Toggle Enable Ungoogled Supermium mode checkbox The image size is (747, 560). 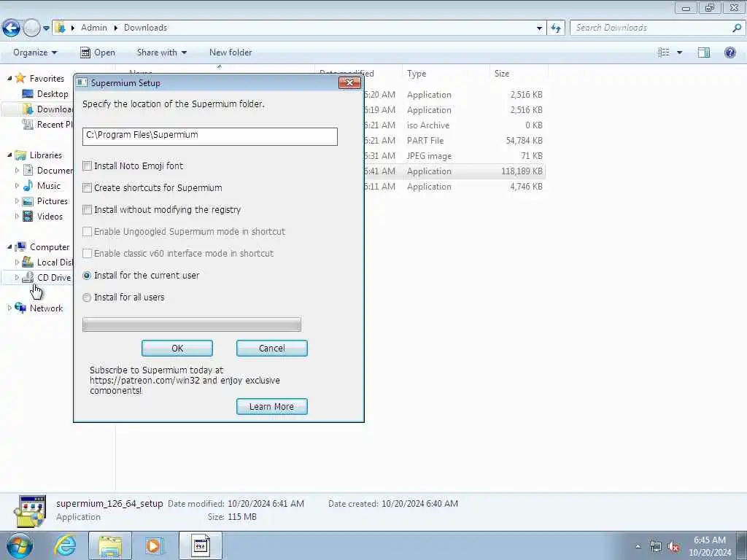[88, 231]
